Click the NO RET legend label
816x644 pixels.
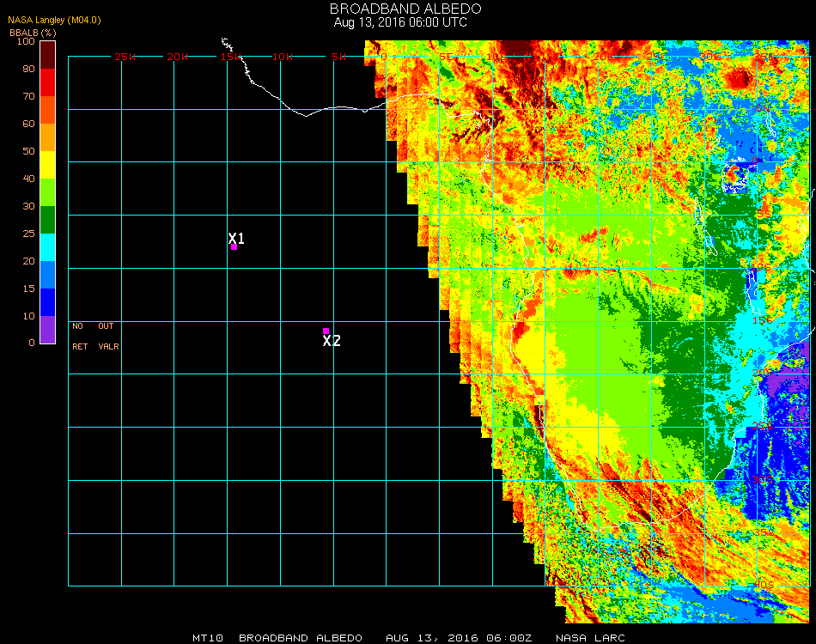(x=78, y=337)
